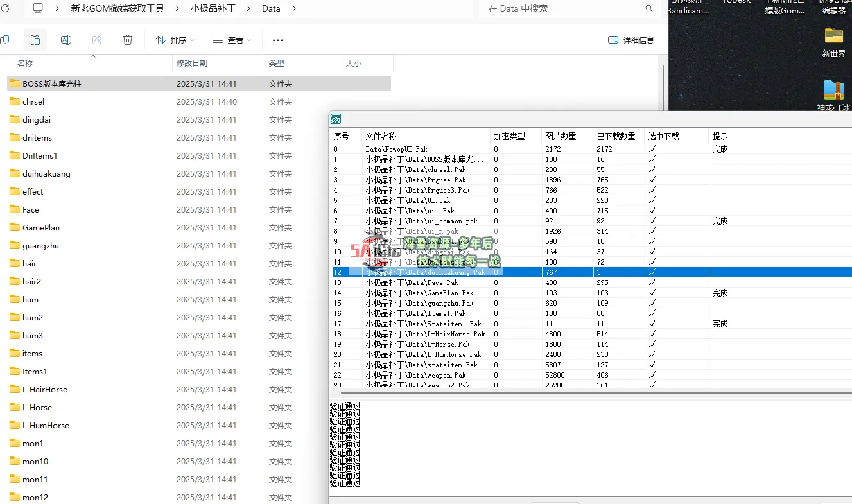This screenshot has height=504, width=852.
Task: Go to 新老GOM微端获取工具 breadcrumb folder
Action: [x=117, y=8]
